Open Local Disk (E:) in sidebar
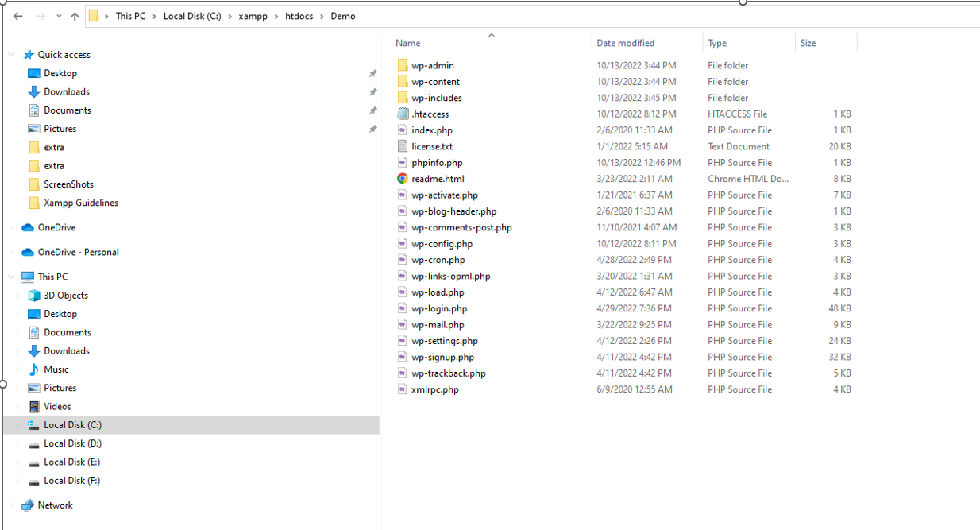The width and height of the screenshot is (980, 530). tap(72, 462)
